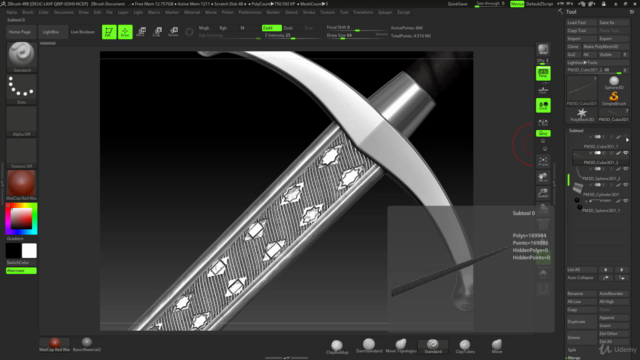Click the Append subtool button
The height and width of the screenshot is (360, 640).
tap(613, 318)
